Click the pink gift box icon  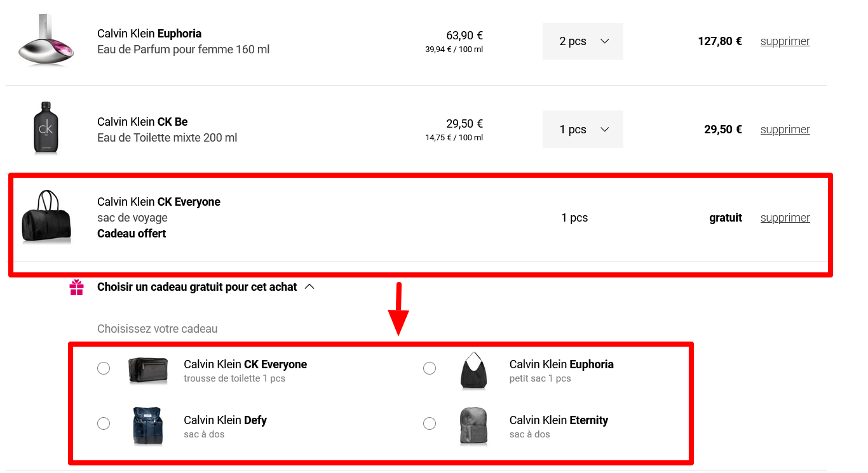coord(77,288)
